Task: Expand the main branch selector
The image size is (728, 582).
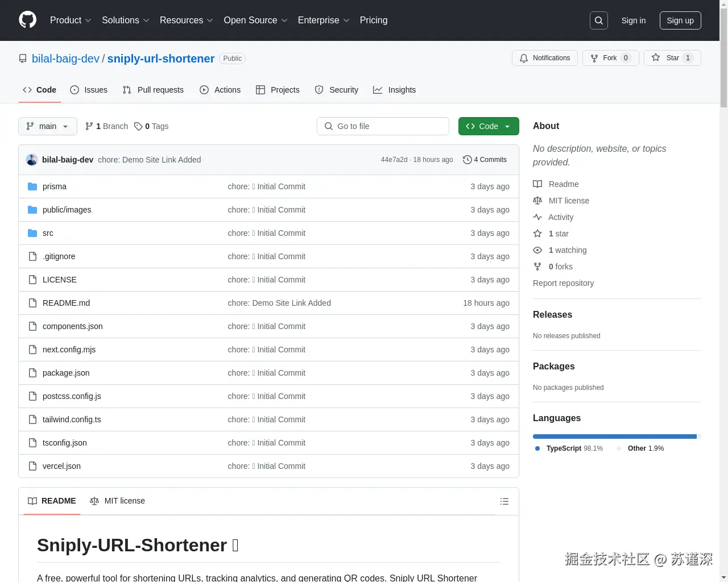Action: click(47, 126)
